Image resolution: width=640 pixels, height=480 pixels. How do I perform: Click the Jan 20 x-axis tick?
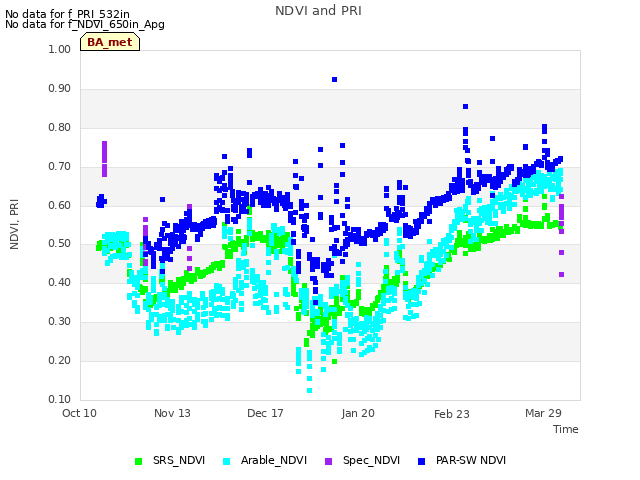(358, 413)
